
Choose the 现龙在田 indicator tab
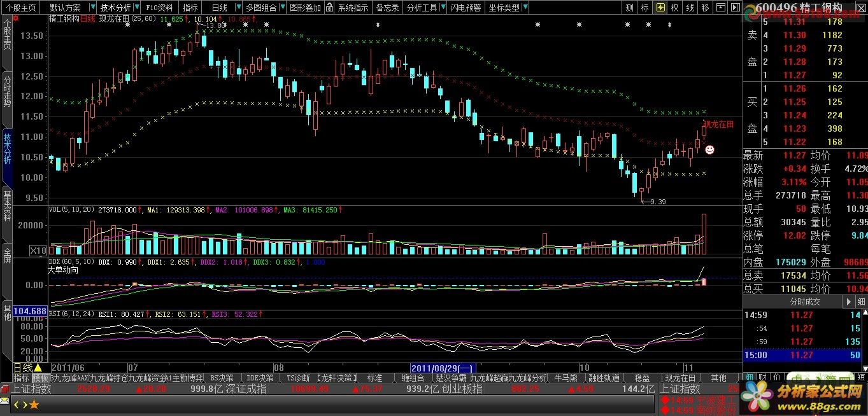pos(680,378)
